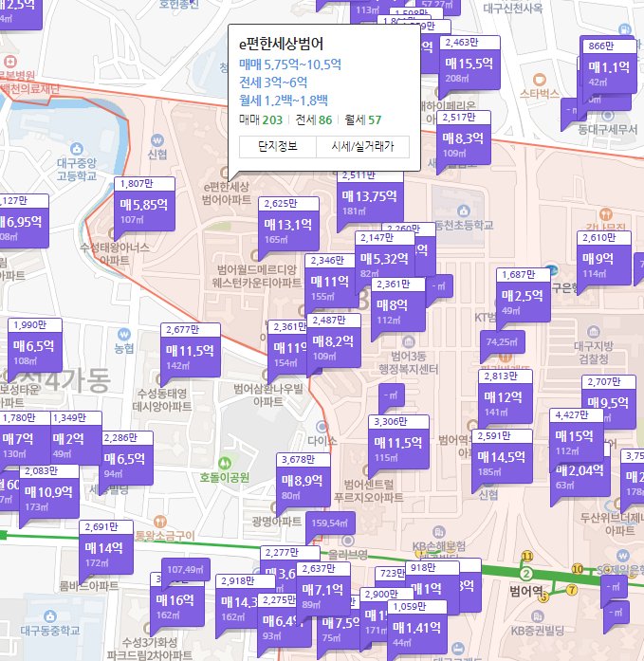
Task: Click the 동천초등학교 school icon
Action: (464, 210)
